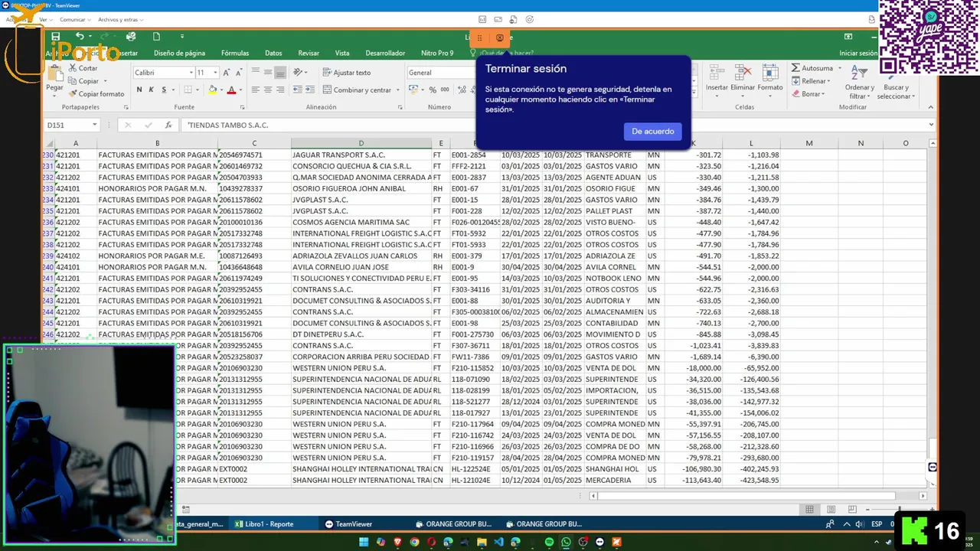Switch to page layout view in status bar
The width and height of the screenshot is (980, 551).
click(x=831, y=510)
